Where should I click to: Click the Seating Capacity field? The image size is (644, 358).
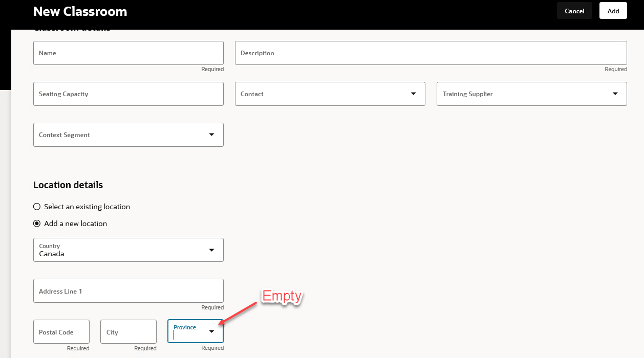coord(128,94)
